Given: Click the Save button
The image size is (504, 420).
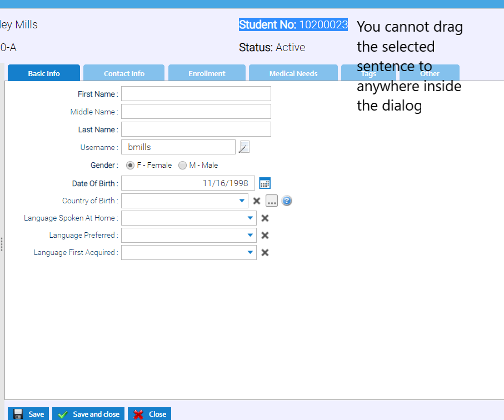Looking at the screenshot, I should point(28,414).
